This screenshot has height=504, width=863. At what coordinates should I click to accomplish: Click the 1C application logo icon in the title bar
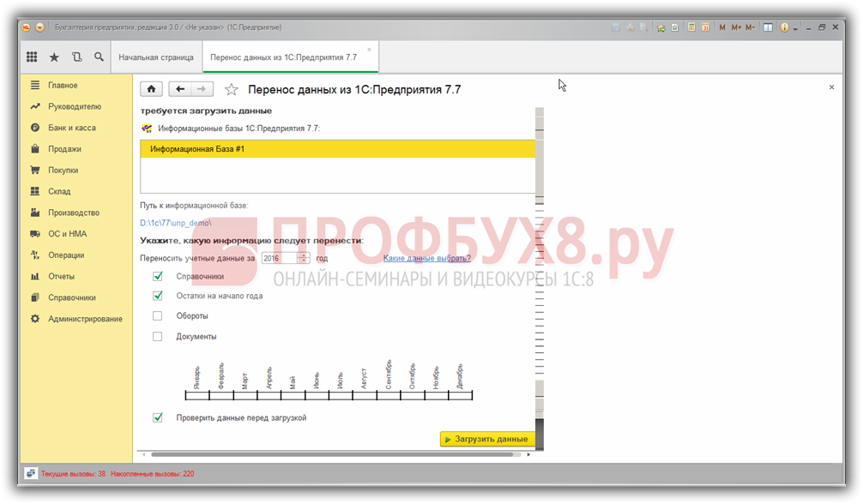coord(26,27)
